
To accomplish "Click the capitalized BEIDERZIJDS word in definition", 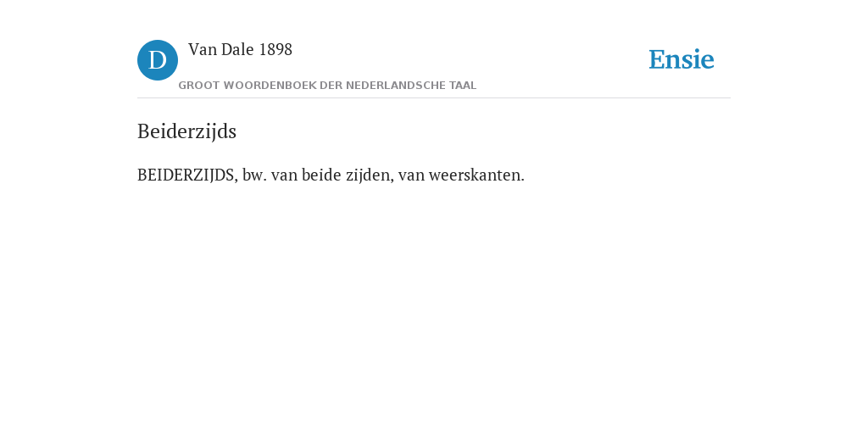I will coord(187,175).
